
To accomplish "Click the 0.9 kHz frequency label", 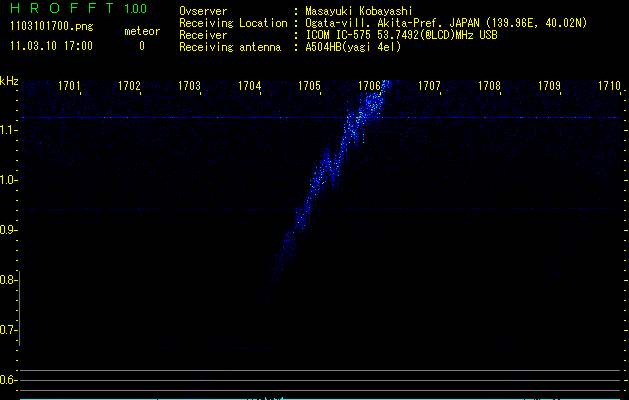I will point(8,230).
